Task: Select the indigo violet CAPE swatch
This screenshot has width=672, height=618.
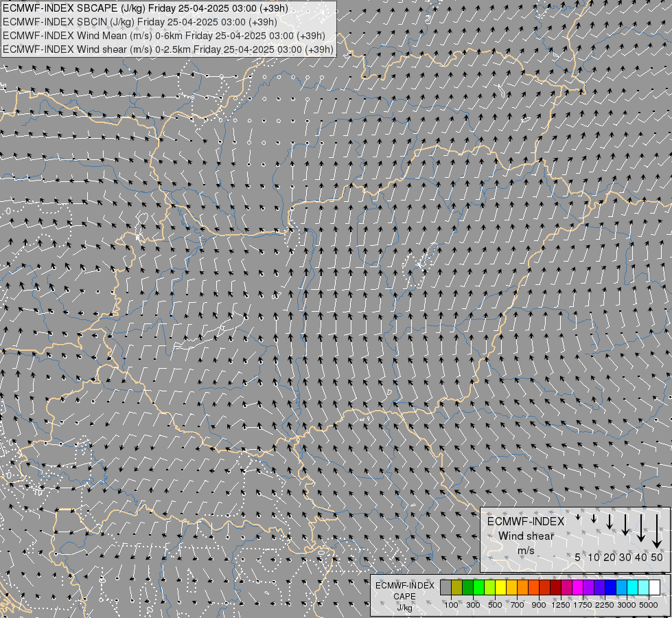Action: [599, 588]
